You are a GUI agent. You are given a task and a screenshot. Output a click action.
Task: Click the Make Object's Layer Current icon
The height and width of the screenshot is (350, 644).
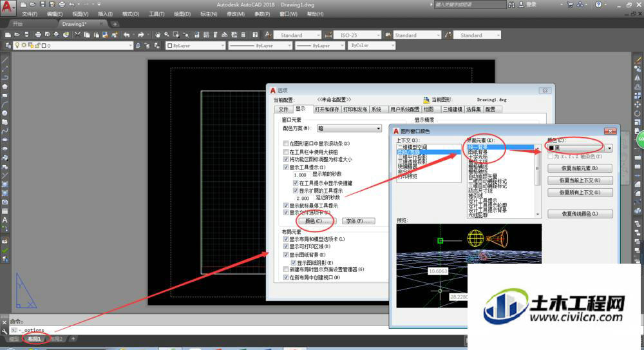[x=138, y=46]
